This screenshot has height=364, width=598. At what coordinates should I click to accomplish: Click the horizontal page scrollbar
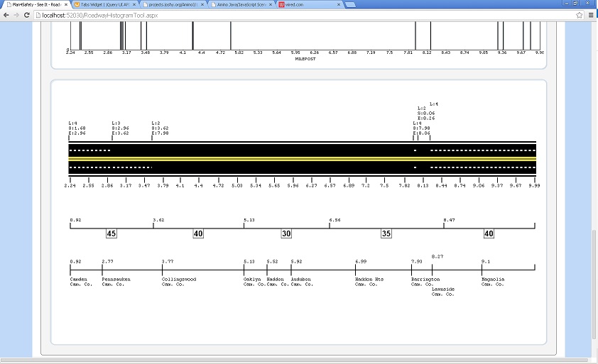(x=293, y=360)
